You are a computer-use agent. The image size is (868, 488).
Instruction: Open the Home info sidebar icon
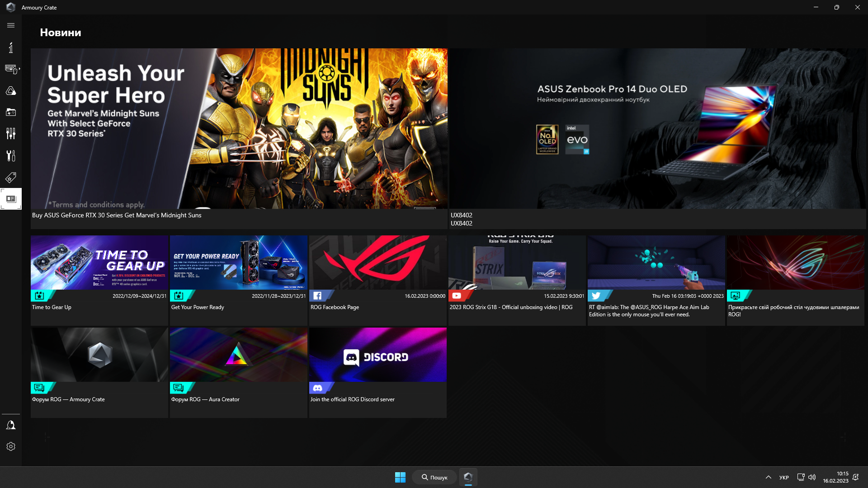click(x=11, y=47)
